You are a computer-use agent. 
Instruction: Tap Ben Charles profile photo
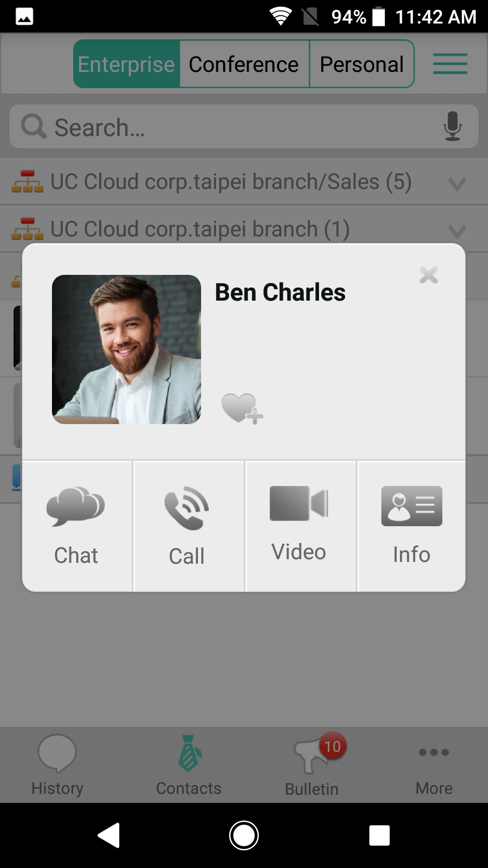pos(127,349)
